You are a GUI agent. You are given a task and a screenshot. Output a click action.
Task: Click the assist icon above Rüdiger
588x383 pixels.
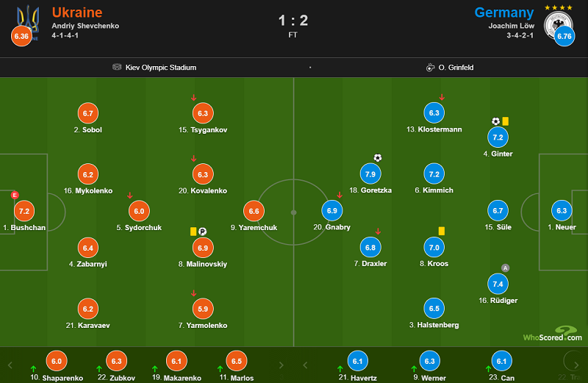click(x=505, y=268)
